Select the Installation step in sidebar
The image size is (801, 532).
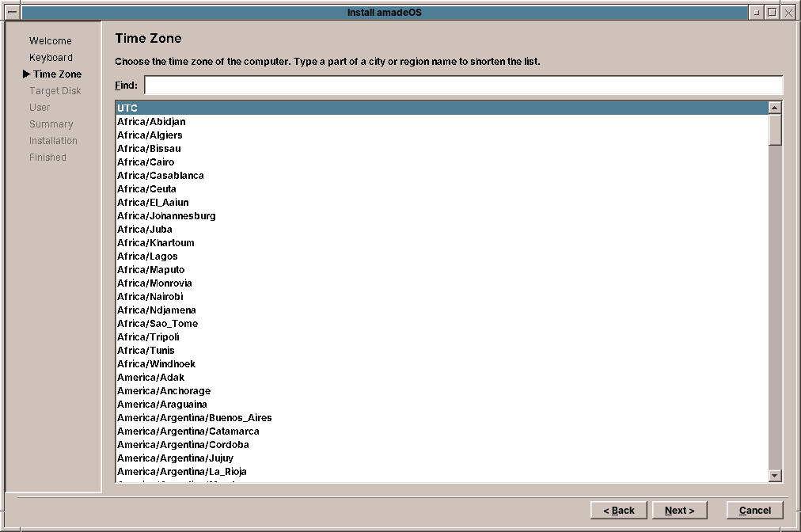point(53,141)
